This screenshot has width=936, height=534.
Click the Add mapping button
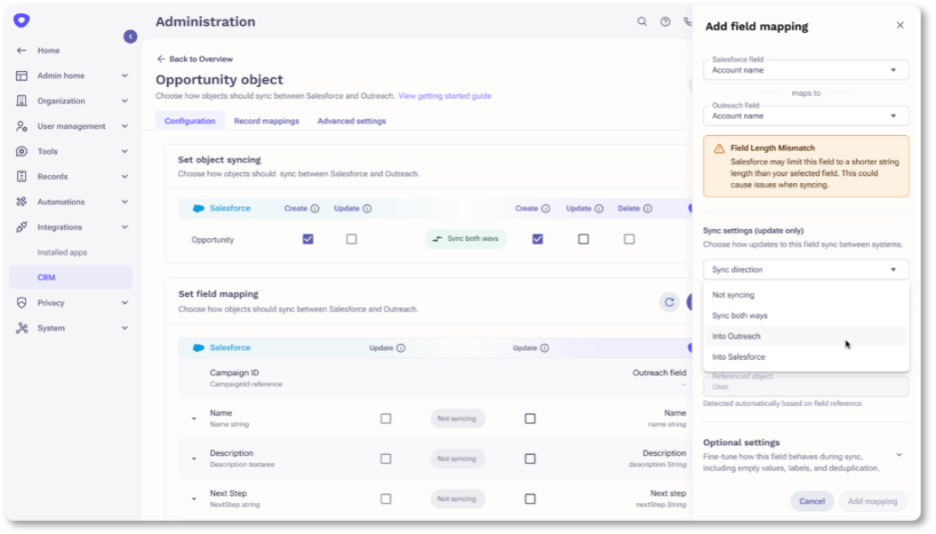coord(872,501)
